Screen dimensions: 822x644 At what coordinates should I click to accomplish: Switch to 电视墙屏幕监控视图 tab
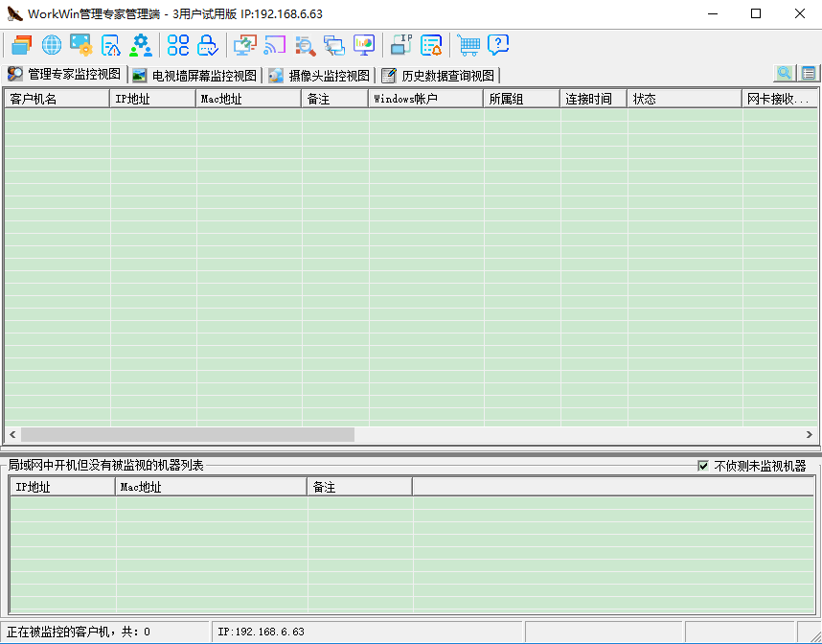pos(194,76)
